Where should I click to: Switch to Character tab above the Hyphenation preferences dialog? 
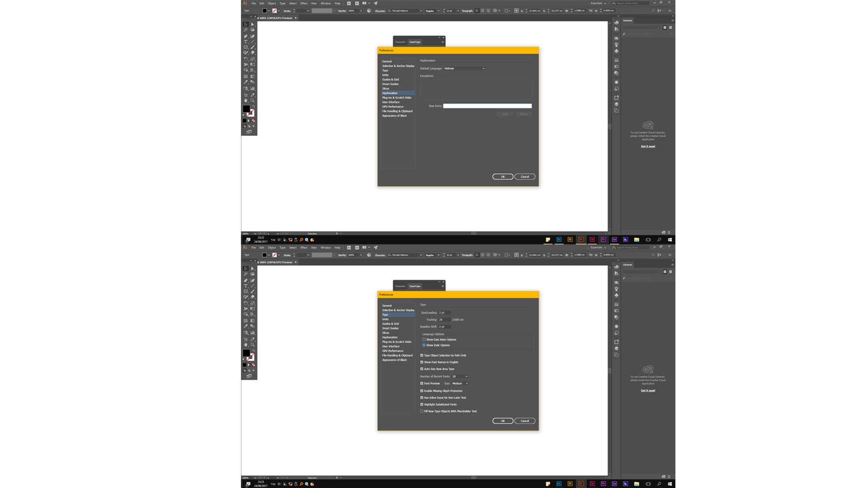coord(400,42)
